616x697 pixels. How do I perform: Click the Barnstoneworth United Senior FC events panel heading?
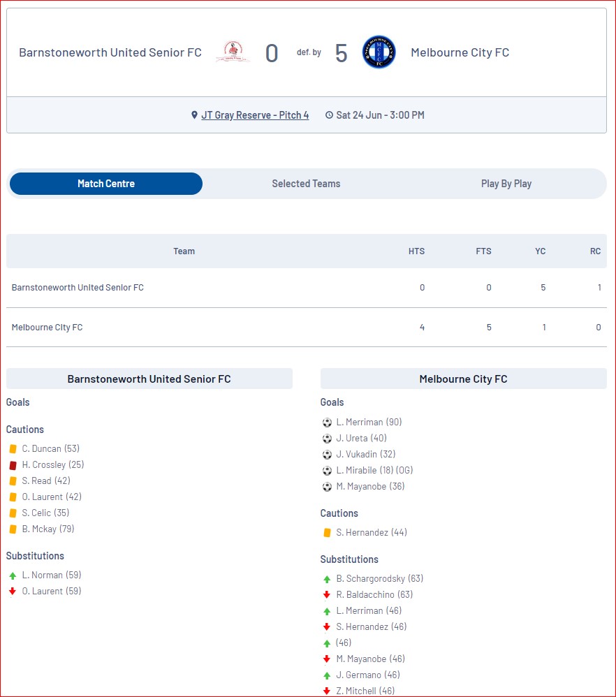pos(149,379)
